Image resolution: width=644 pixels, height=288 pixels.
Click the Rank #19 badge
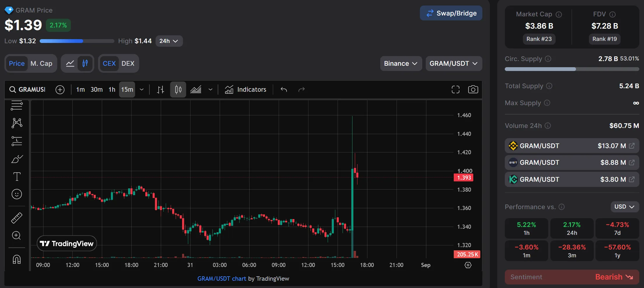[605, 39]
